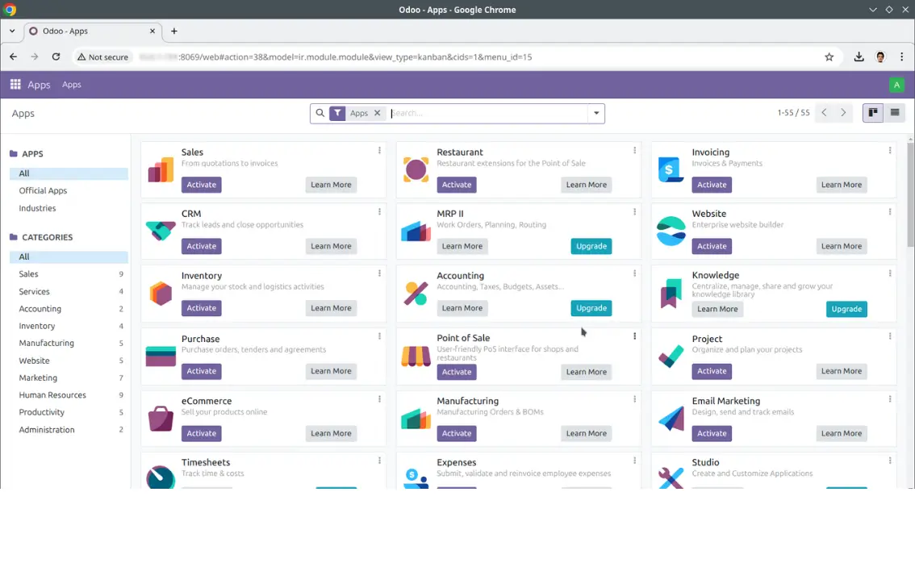The width and height of the screenshot is (915, 588).
Task: Reload the page with the refresh icon
Action: (x=55, y=56)
